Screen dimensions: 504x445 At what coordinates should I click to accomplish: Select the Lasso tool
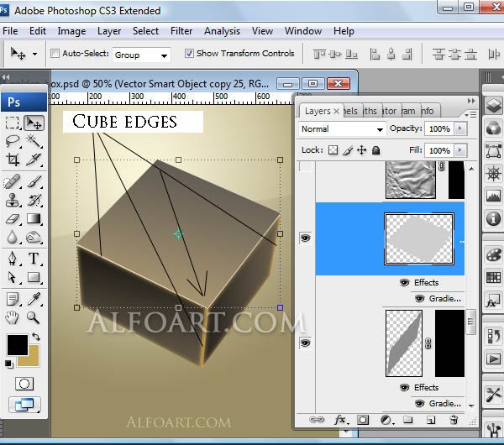click(x=13, y=141)
